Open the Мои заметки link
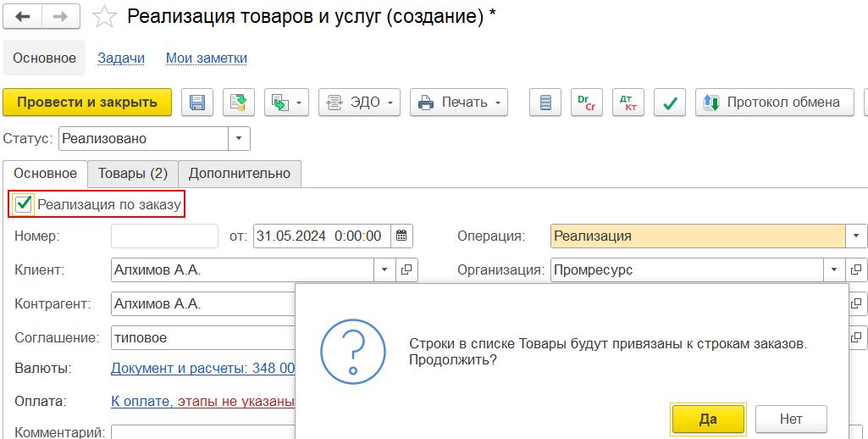 pos(206,58)
